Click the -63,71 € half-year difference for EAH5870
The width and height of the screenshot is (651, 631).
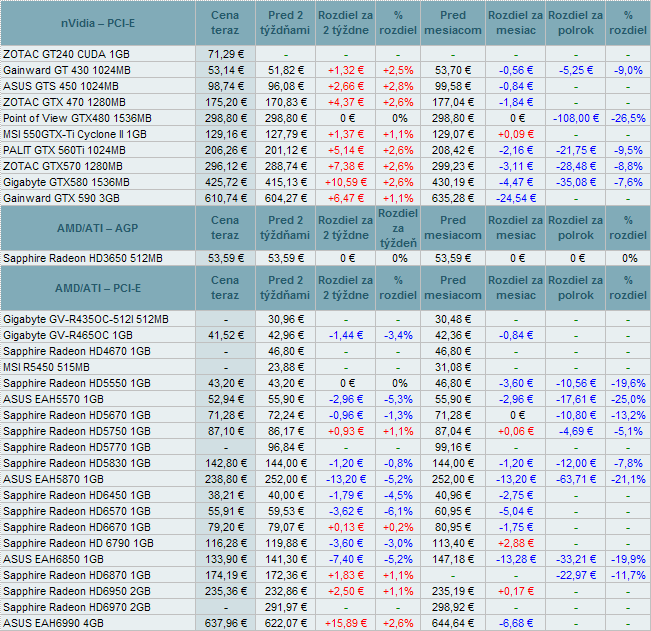576,479
